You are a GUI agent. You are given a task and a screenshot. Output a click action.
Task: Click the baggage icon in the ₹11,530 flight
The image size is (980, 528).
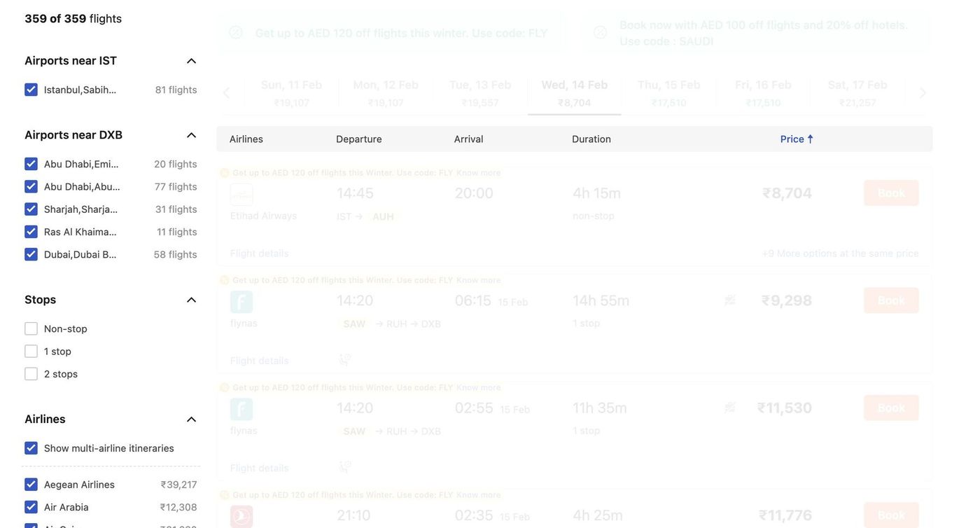[345, 467]
